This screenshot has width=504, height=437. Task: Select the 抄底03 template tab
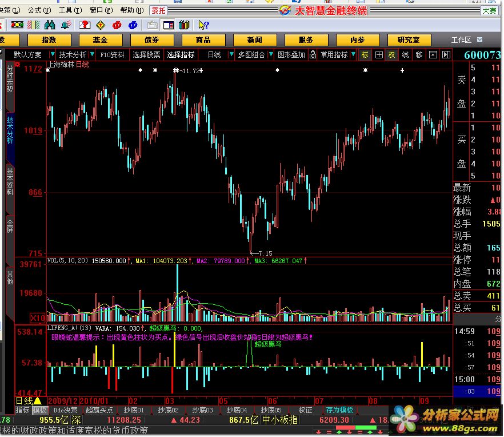pyautogui.click(x=202, y=410)
